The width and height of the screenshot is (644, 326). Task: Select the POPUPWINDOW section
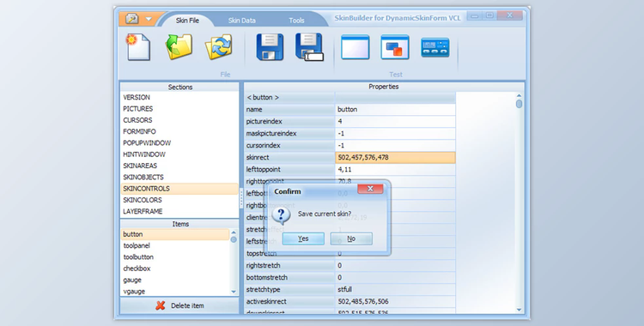179,143
